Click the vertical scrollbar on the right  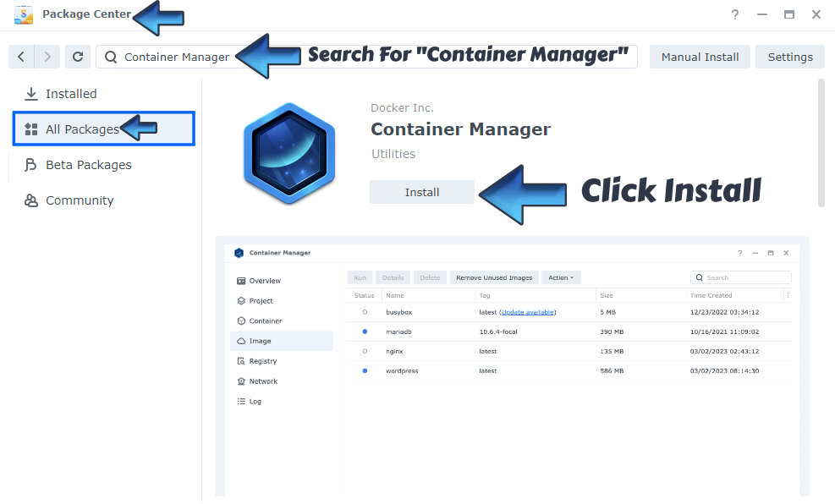tap(821, 143)
